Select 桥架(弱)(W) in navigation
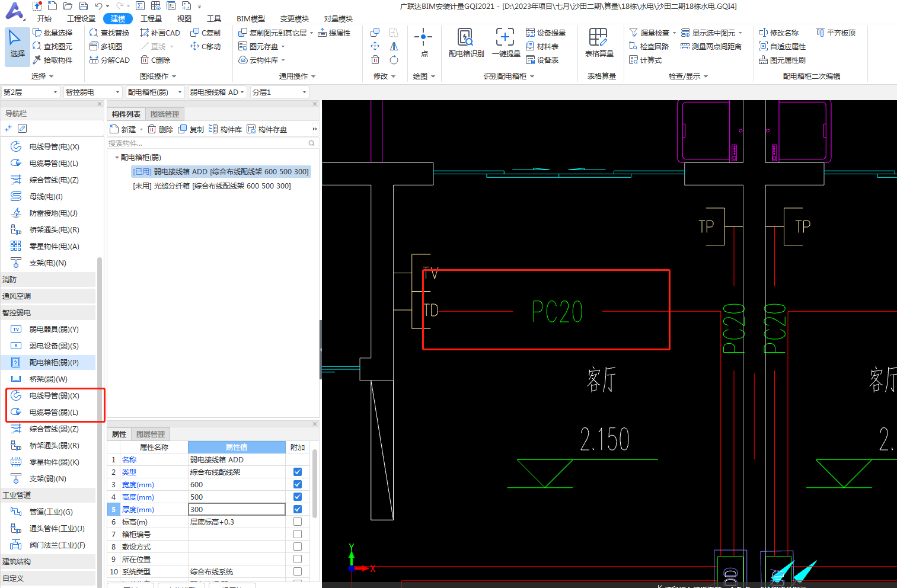The width and height of the screenshot is (897, 588). tap(48, 379)
